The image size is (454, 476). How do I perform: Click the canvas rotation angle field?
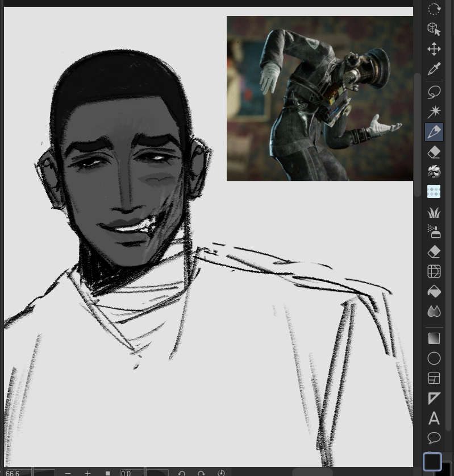(x=131, y=473)
